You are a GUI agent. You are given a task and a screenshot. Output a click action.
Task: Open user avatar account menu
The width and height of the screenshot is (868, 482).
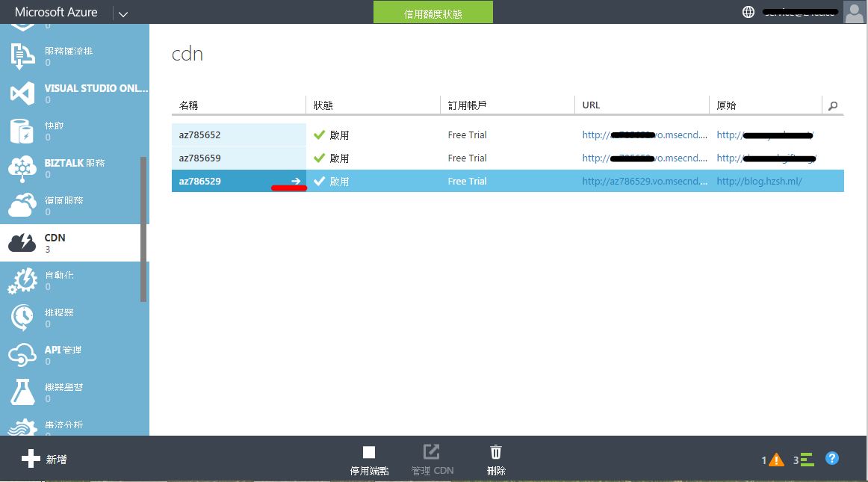(853, 12)
